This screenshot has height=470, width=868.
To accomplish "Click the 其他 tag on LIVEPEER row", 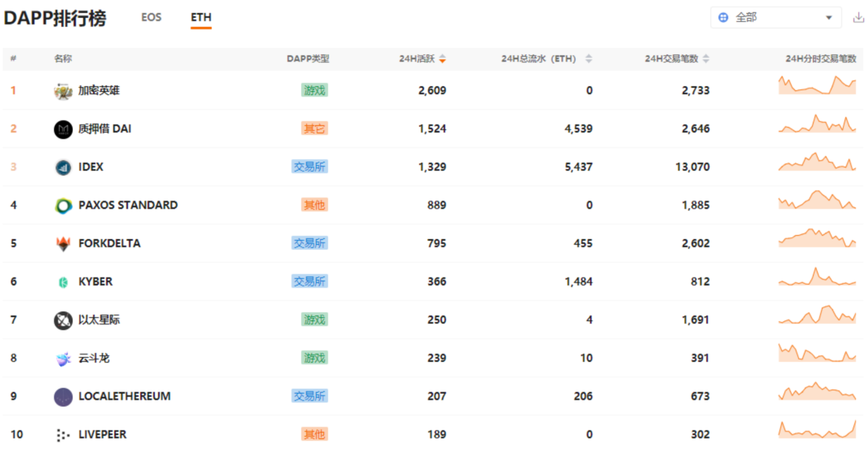I will point(314,434).
